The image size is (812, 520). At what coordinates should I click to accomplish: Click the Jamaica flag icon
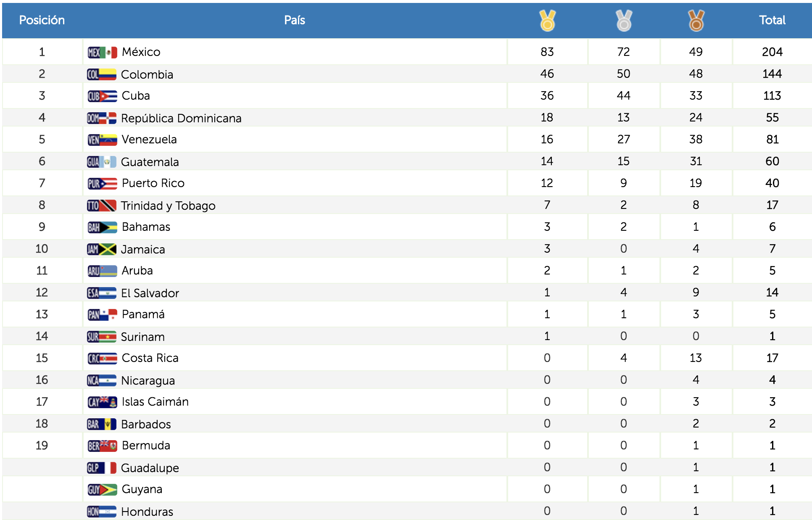coord(102,249)
